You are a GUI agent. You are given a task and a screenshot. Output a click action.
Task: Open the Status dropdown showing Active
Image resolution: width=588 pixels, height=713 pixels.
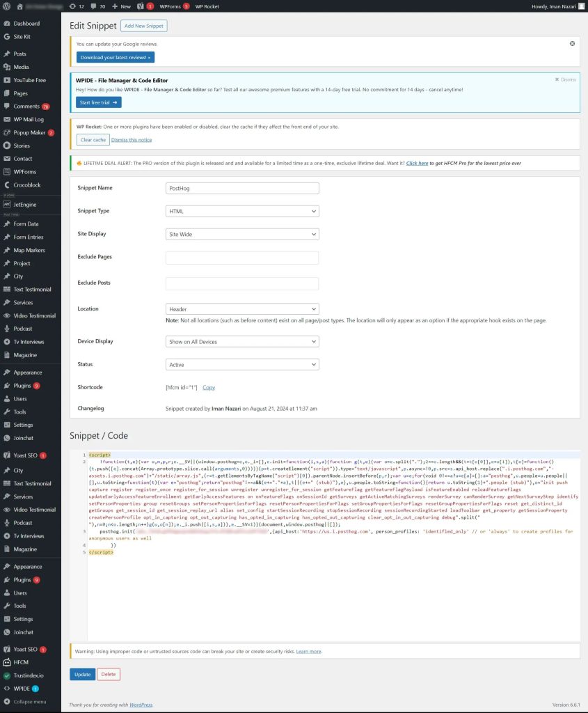tap(242, 365)
